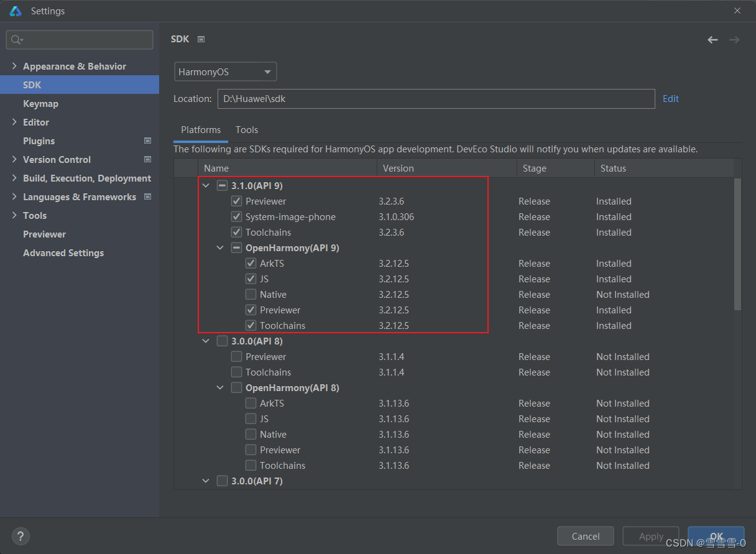The width and height of the screenshot is (756, 554).
Task: Click the DevEco Studio logo icon in title bar
Action: coord(16,11)
